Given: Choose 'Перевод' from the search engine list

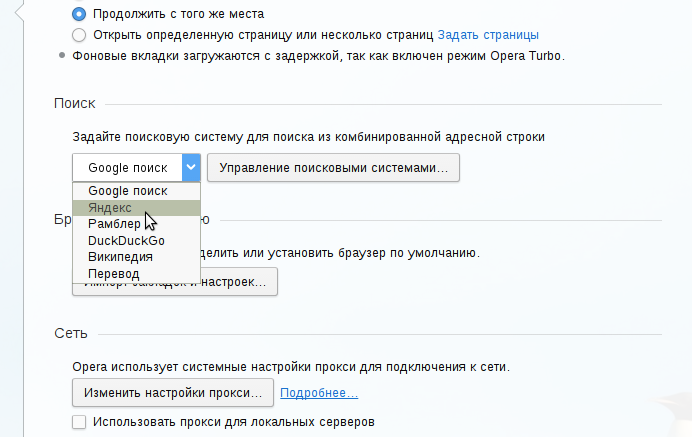Looking at the screenshot, I should click(x=136, y=274).
